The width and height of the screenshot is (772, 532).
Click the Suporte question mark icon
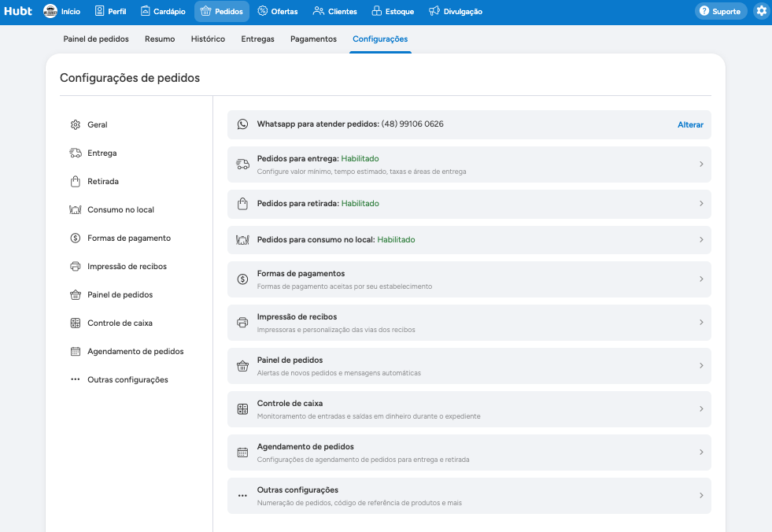pyautogui.click(x=704, y=11)
